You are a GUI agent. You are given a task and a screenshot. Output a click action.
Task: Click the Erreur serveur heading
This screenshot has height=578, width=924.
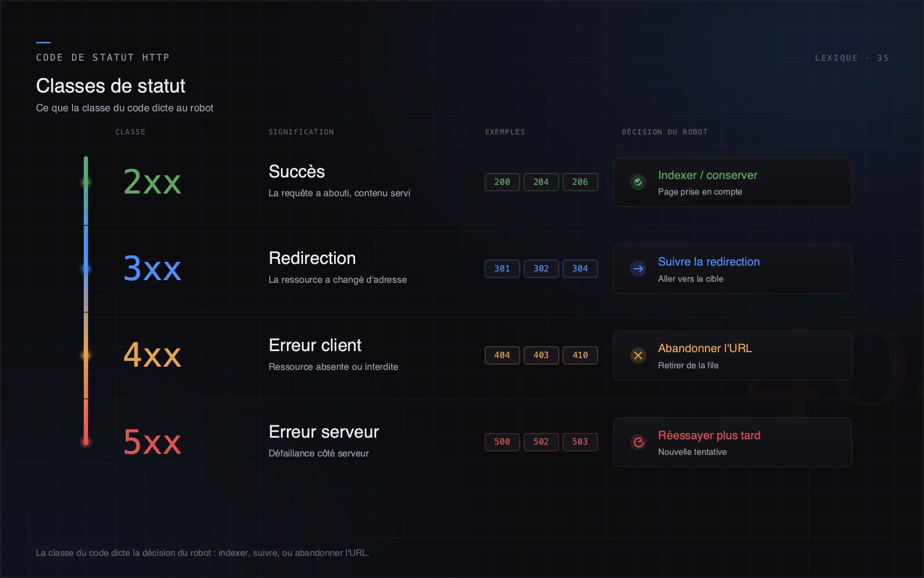coord(324,432)
